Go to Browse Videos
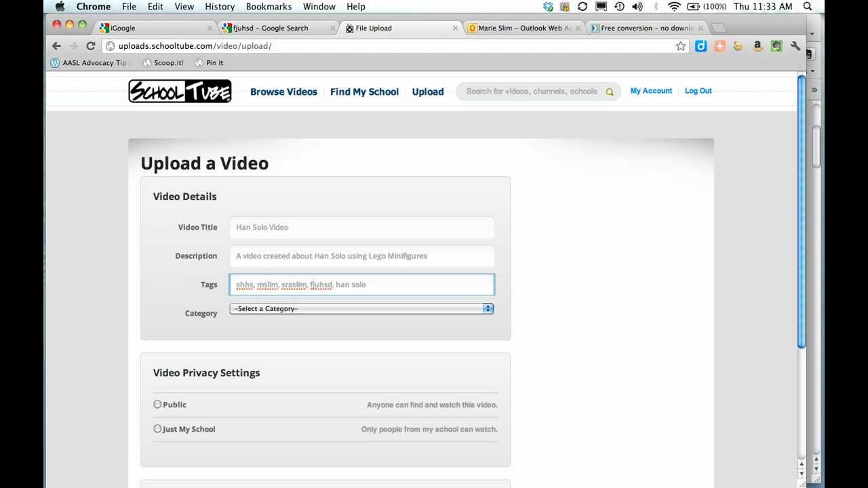Image resolution: width=868 pixels, height=488 pixels. point(283,91)
